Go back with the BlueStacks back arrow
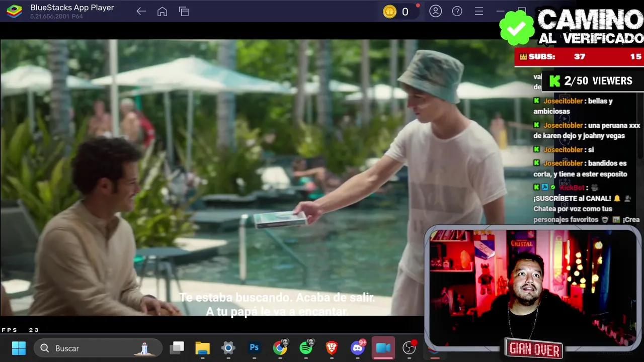 pos(141,12)
